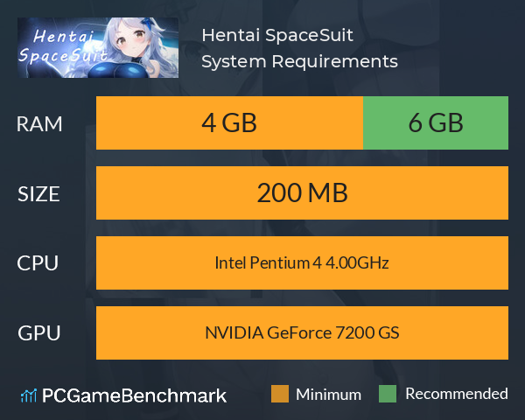Click the Intel Pentium 4 4.00GHz bar
The height and width of the screenshot is (420, 525).
(x=302, y=262)
